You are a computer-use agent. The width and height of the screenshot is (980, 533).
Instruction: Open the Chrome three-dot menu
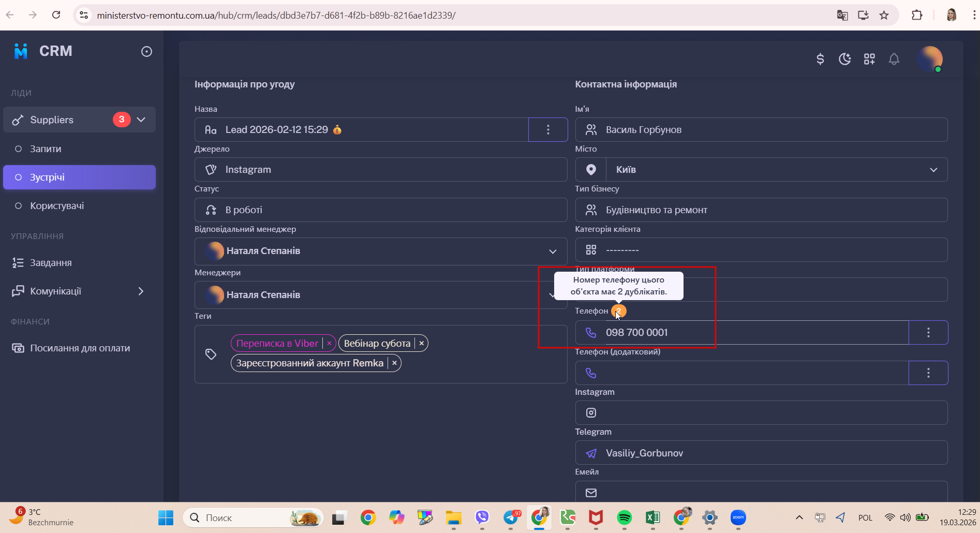coord(974,15)
